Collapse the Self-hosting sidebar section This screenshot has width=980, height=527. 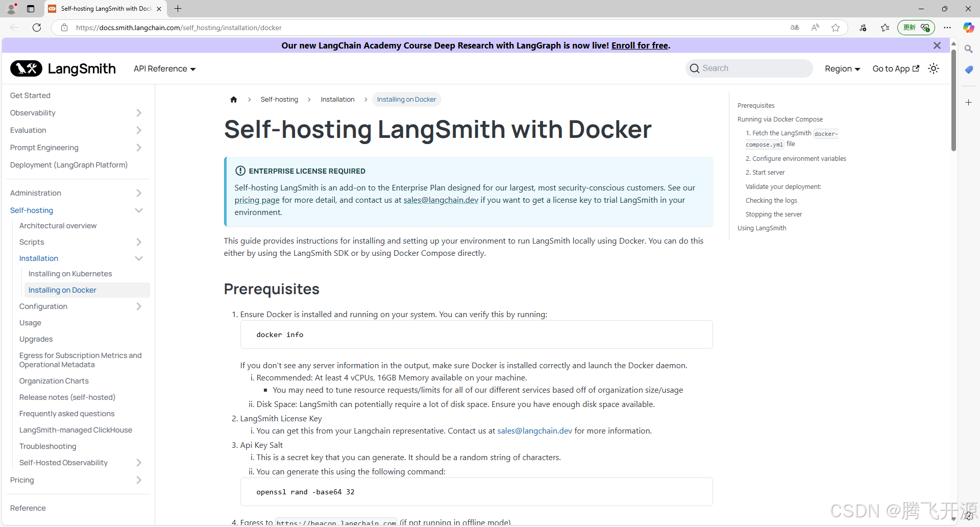[x=139, y=210]
